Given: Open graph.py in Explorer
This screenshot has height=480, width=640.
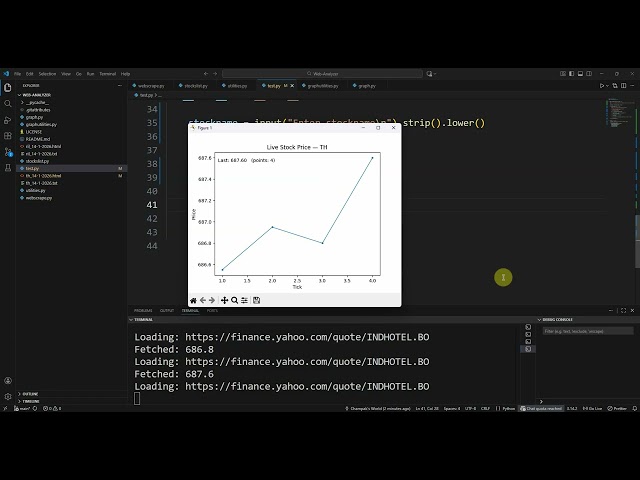Looking at the screenshot, I should 34,117.
